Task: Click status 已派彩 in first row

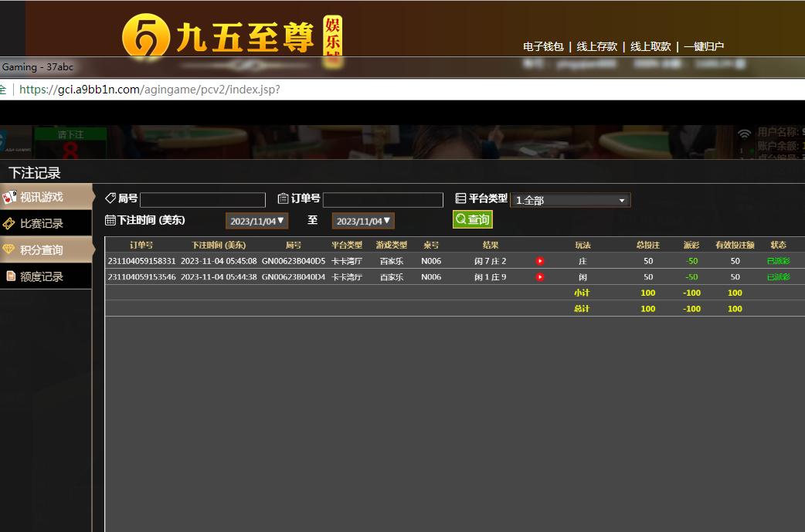Action: [x=778, y=261]
